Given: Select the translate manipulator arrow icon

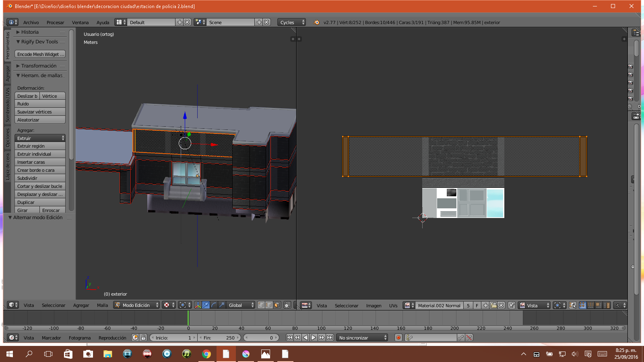Looking at the screenshot, I should pyautogui.click(x=206, y=305).
